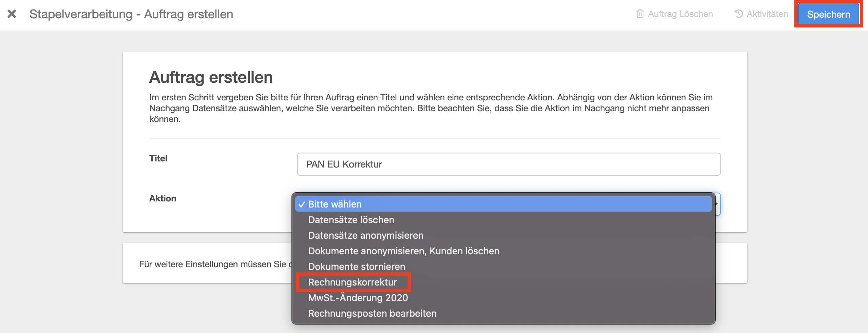
Task: Pick the MwSt.-Änderung 2020 option
Action: click(358, 298)
